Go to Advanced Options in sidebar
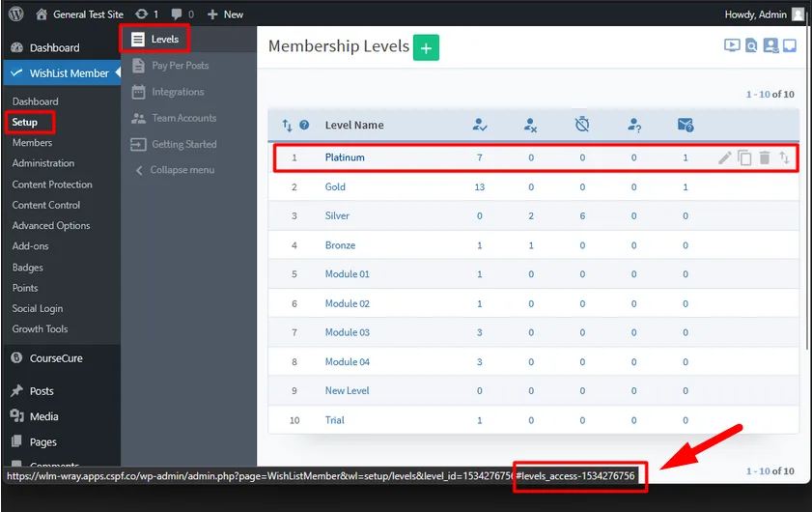This screenshot has height=512, width=812. point(51,226)
